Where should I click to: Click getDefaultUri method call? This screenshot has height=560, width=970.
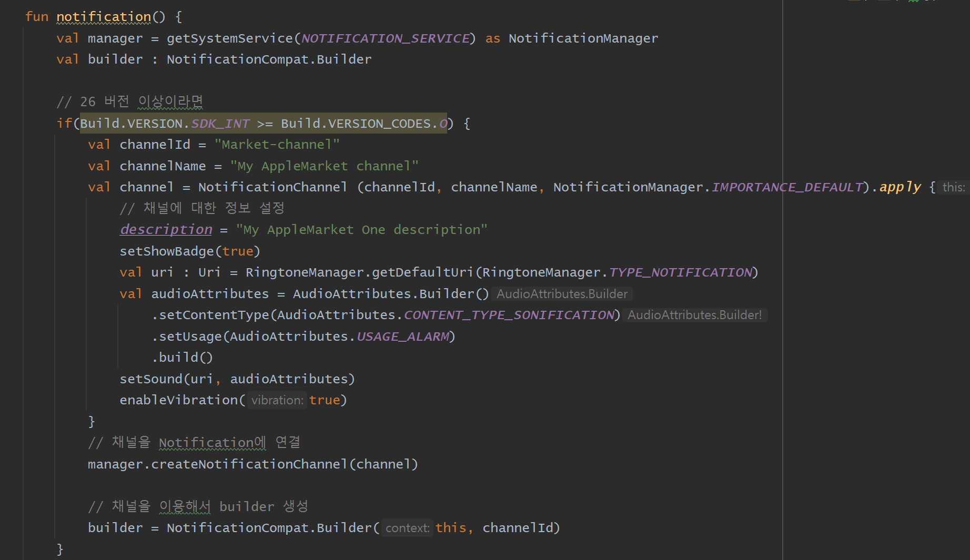pyautogui.click(x=422, y=272)
